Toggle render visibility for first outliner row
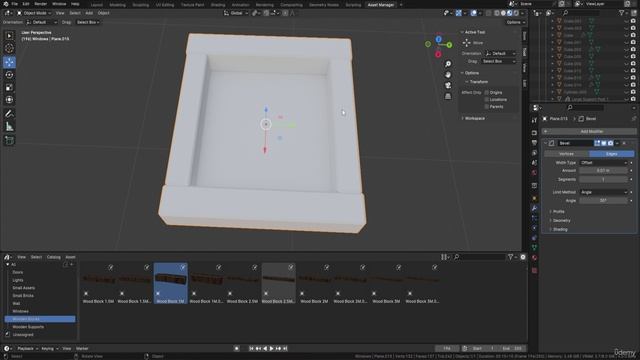The width and height of the screenshot is (640, 360). [633, 21]
